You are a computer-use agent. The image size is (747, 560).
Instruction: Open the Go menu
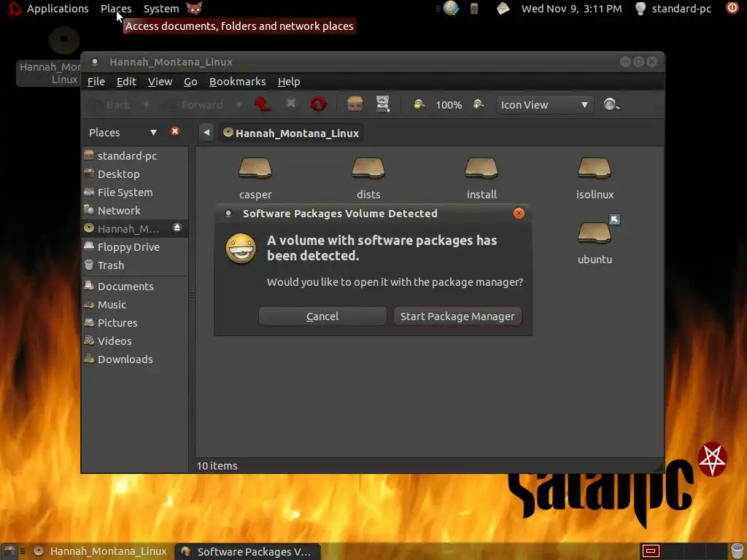tap(190, 82)
